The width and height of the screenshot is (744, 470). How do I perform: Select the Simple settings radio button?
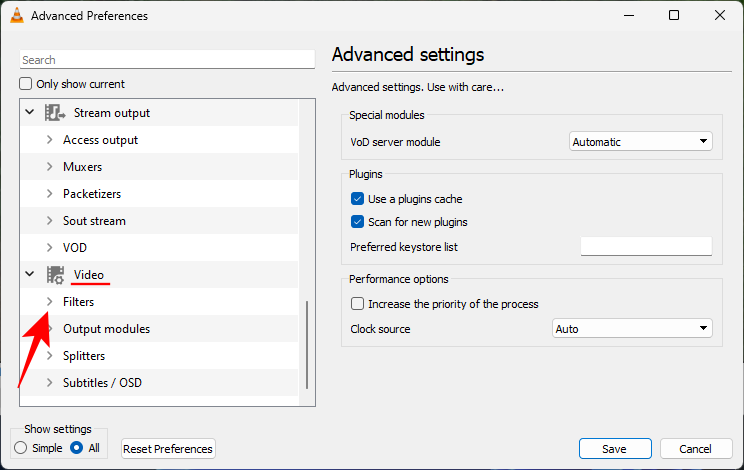23,448
